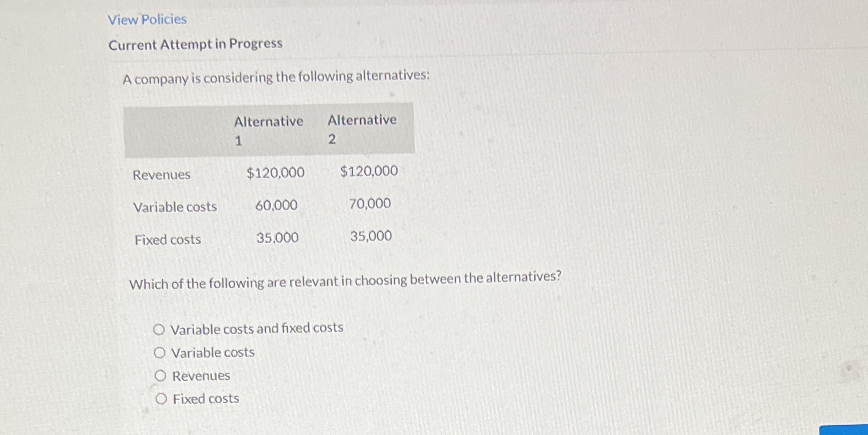Image resolution: width=868 pixels, height=435 pixels.
Task: Click the 60,000 variable cost value
Action: [276, 205]
